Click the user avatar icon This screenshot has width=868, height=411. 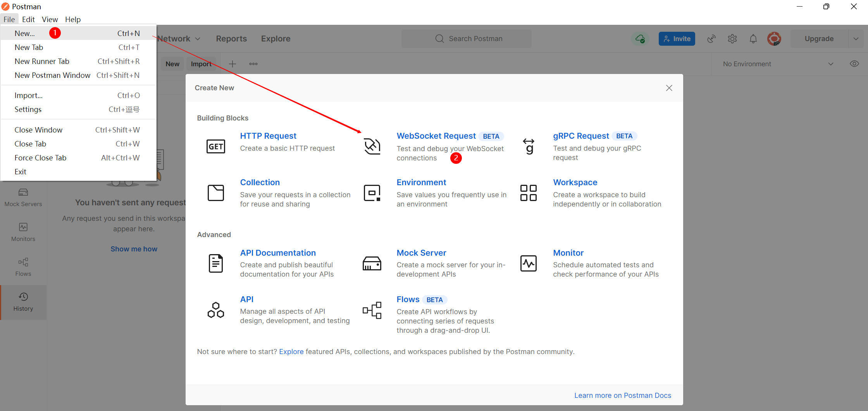pyautogui.click(x=774, y=39)
